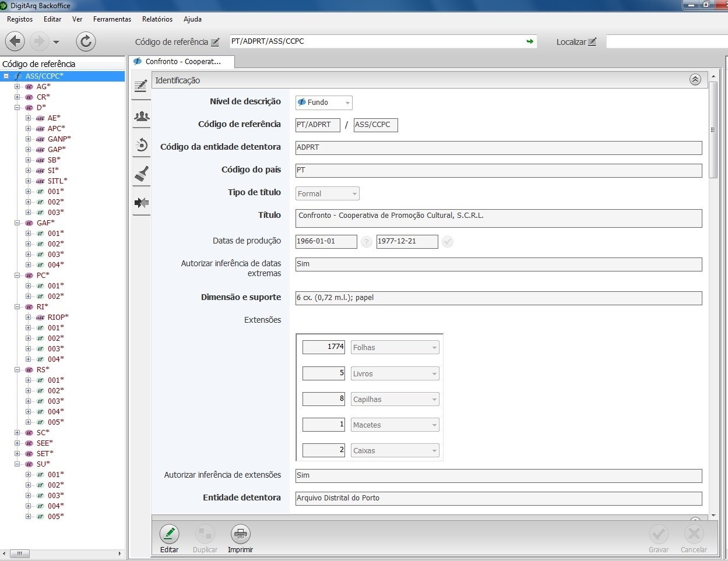The width and height of the screenshot is (728, 561).
Task: Select the Confronto - Cooperat... tab
Action: [182, 61]
